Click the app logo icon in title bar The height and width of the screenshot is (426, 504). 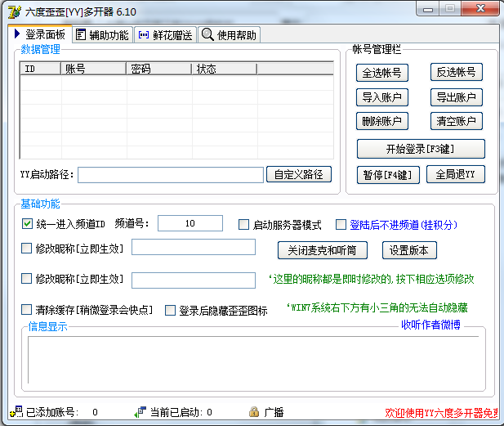click(13, 11)
